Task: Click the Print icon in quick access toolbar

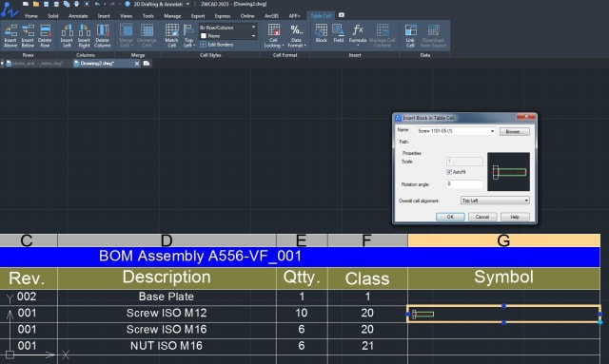Action: (76, 4)
